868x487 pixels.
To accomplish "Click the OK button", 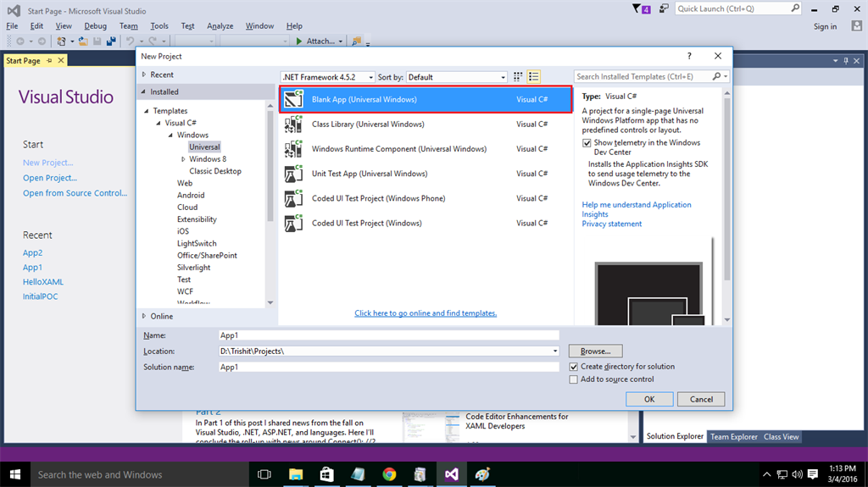I will click(x=649, y=399).
